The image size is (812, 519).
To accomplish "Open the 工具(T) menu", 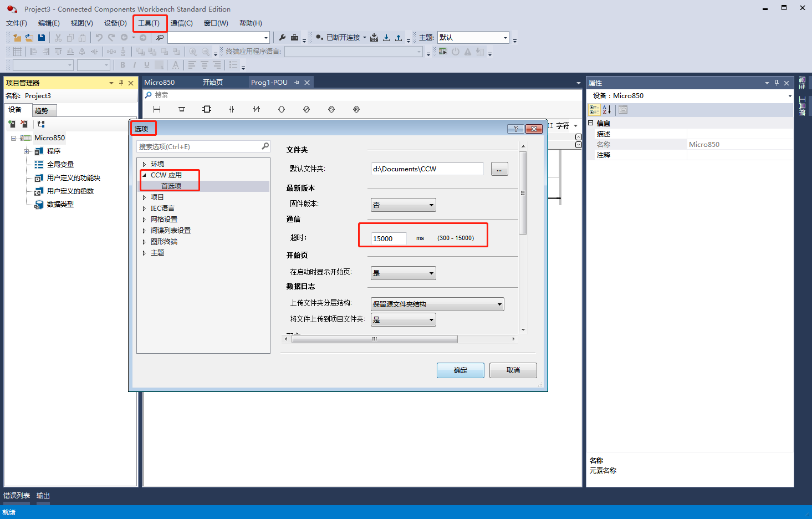I will pos(149,23).
